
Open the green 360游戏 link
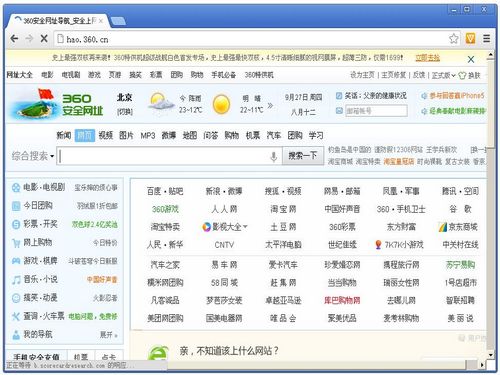[165, 209]
